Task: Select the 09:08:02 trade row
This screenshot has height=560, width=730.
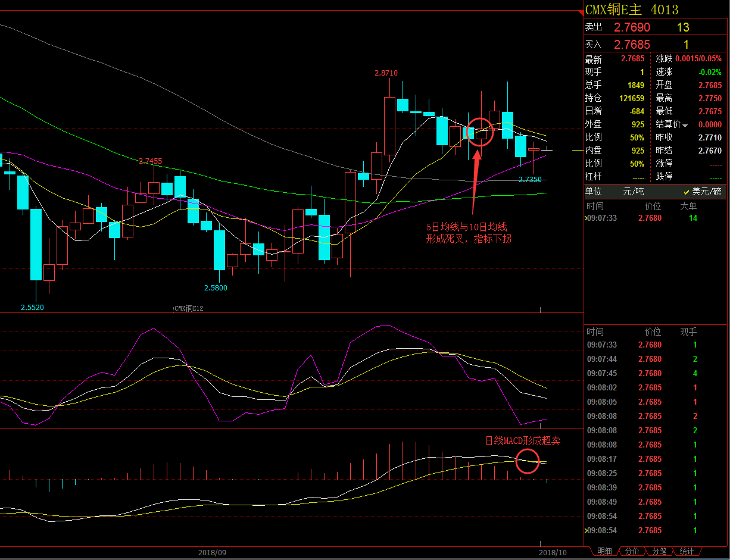Action: coord(656,387)
